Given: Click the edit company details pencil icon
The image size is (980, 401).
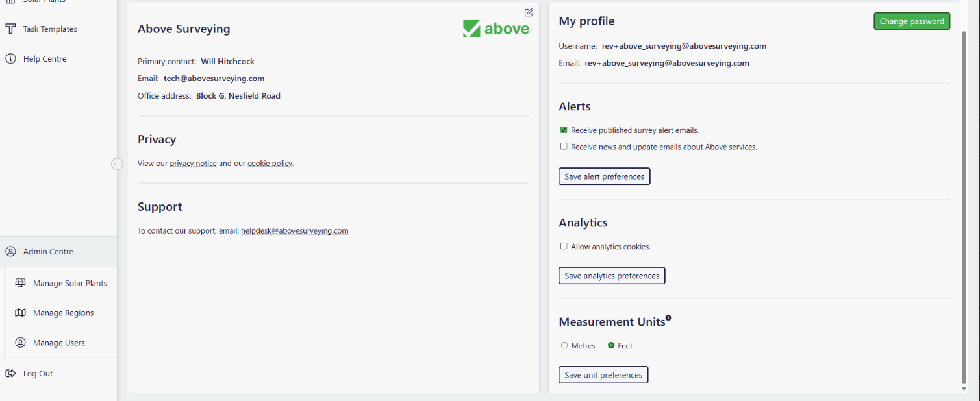Looking at the screenshot, I should (x=529, y=12).
